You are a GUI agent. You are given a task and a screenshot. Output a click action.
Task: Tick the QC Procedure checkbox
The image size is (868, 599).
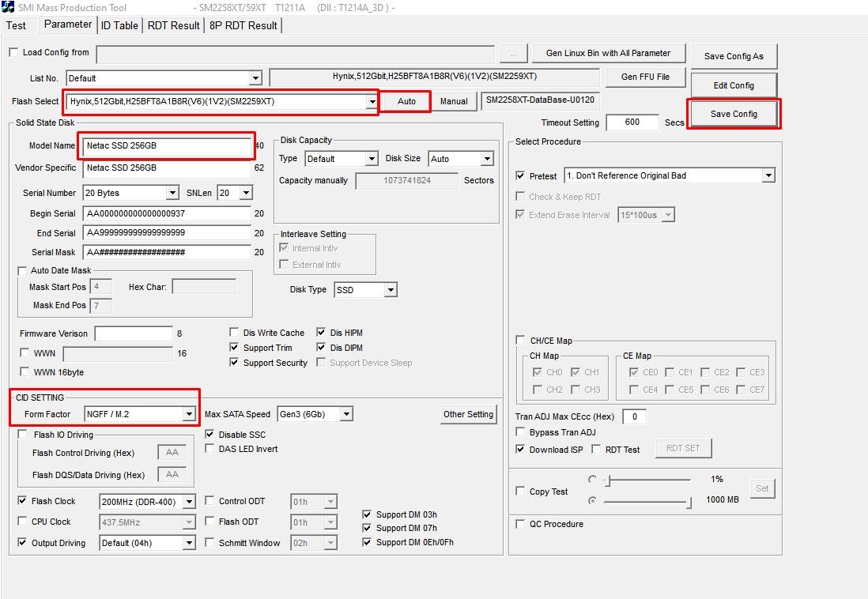[520, 524]
